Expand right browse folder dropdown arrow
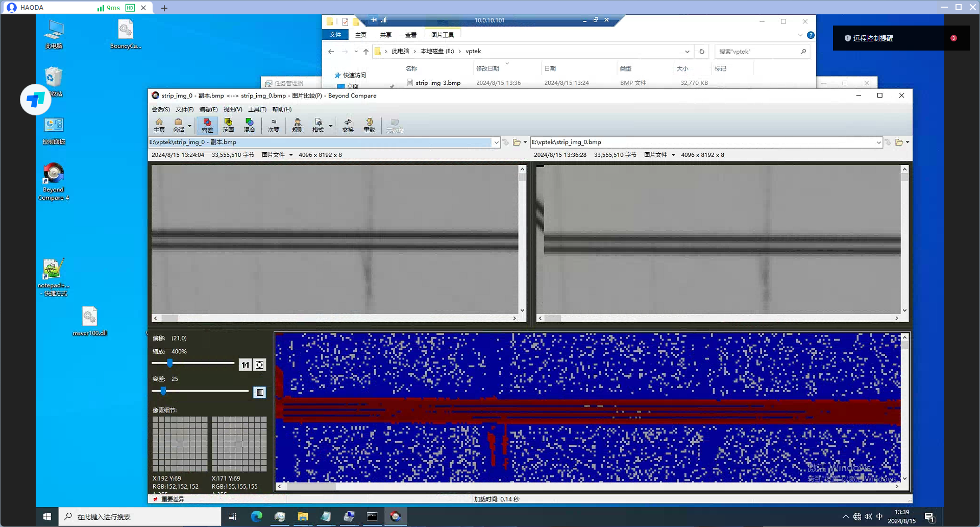This screenshot has width=980, height=527. [x=908, y=142]
